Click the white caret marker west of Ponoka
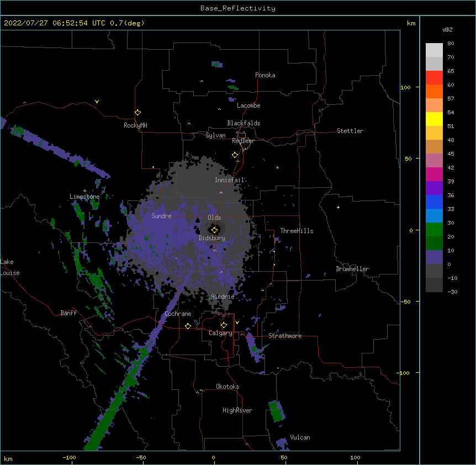Viewport: 476px width, 465px height. pyautogui.click(x=202, y=81)
